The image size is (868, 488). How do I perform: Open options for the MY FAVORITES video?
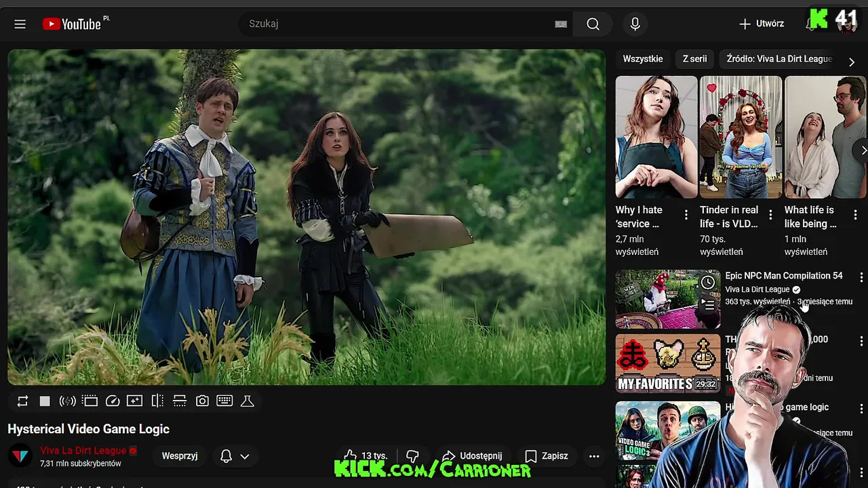click(861, 341)
